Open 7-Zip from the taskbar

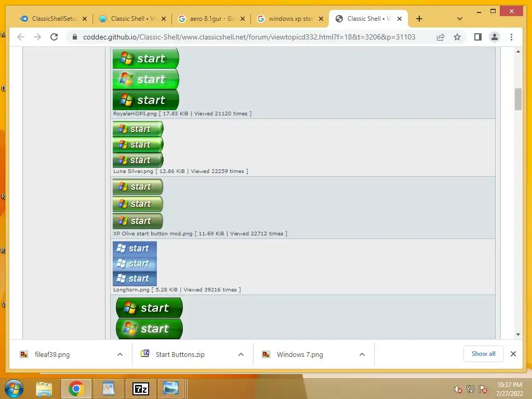coord(140,389)
